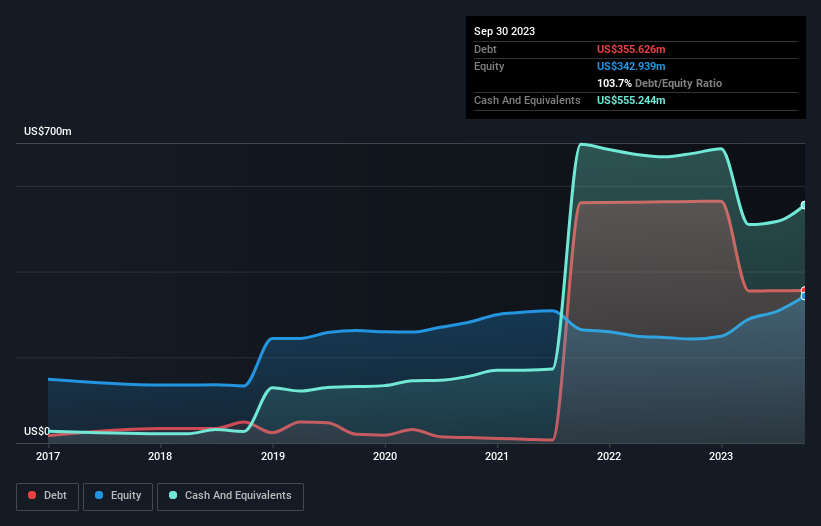Click the blue Equity legend dot
Image resolution: width=821 pixels, height=526 pixels.
(x=99, y=495)
